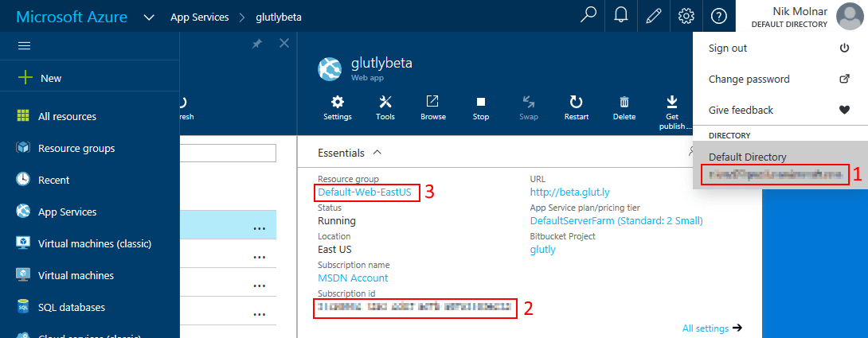Delete the glutlybeta web app
868x338 pixels.
click(x=624, y=107)
